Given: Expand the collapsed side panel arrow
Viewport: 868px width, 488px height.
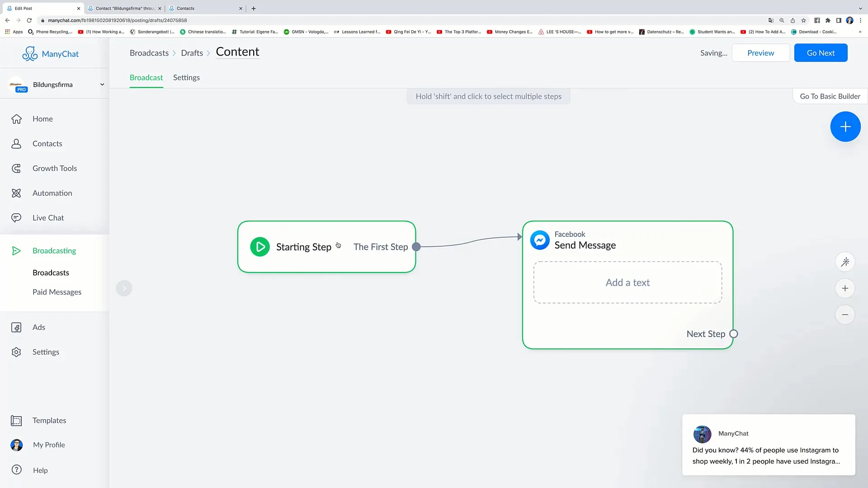Looking at the screenshot, I should pyautogui.click(x=124, y=288).
